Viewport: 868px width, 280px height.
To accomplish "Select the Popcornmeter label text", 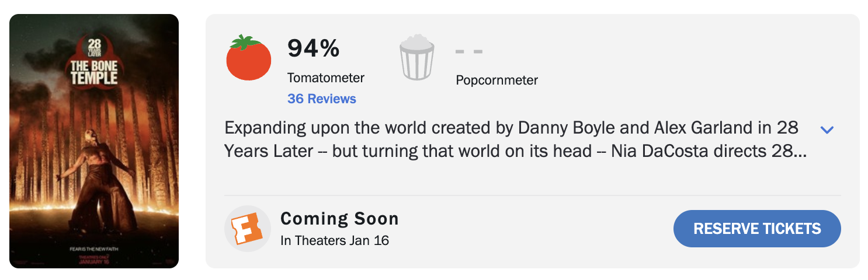I will click(497, 80).
